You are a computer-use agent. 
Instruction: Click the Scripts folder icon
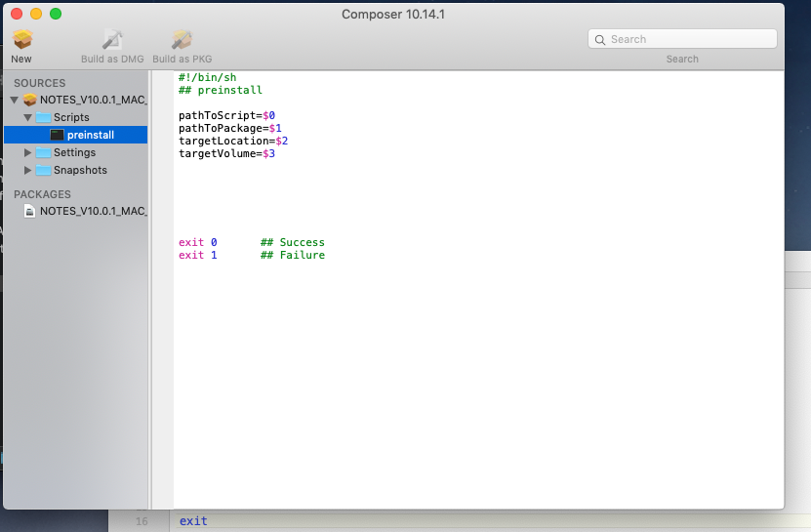click(44, 117)
